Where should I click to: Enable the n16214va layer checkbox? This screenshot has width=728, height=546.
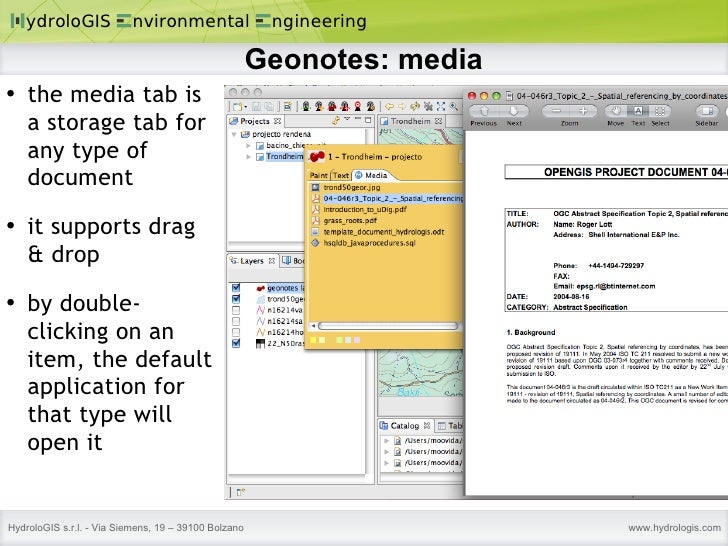tap(236, 311)
